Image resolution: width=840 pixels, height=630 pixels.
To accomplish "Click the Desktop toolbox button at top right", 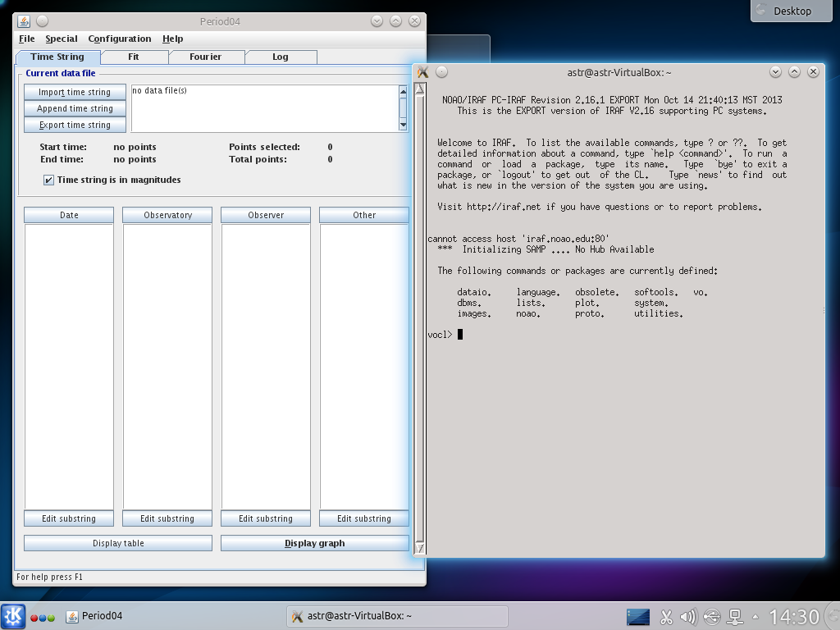I will coord(792,11).
